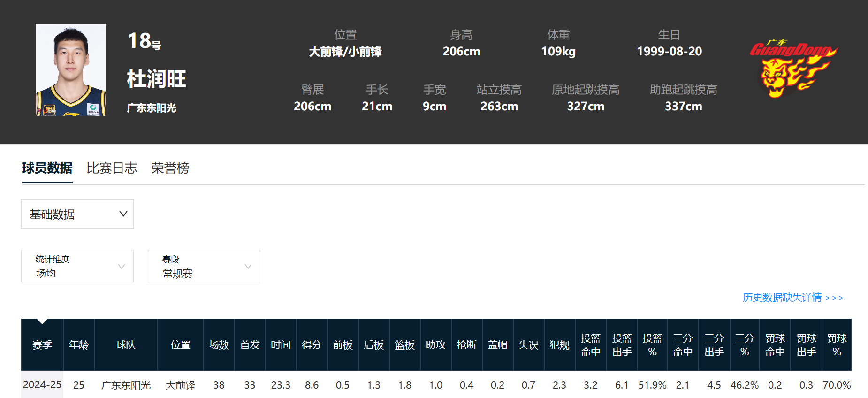Click the 广东东阳光 cell in the stats row
The width and height of the screenshot is (868, 398).
coord(126,385)
